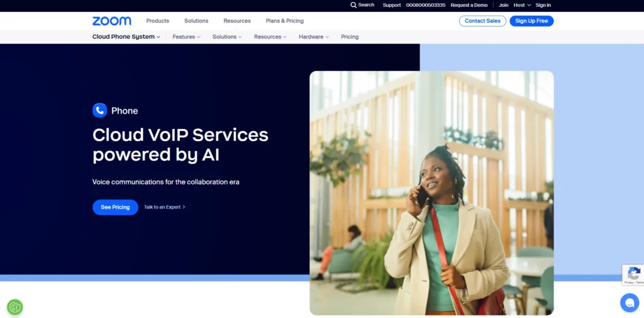Click the phone number 0008000503335
644x318 pixels.
coord(426,5)
